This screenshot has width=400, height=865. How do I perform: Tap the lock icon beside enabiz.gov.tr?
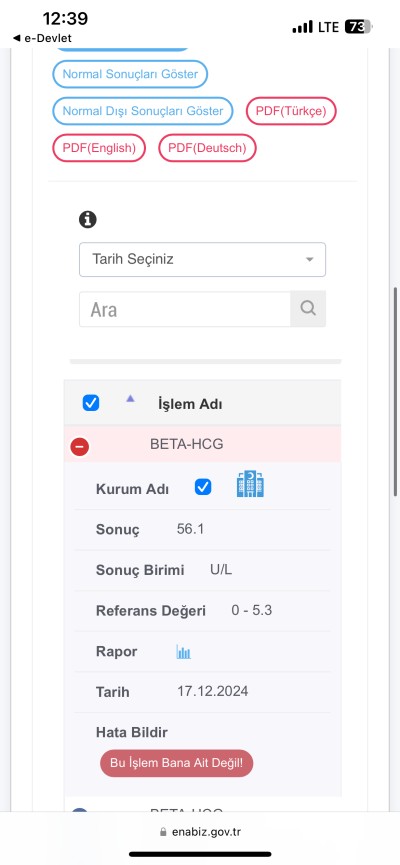(x=163, y=832)
